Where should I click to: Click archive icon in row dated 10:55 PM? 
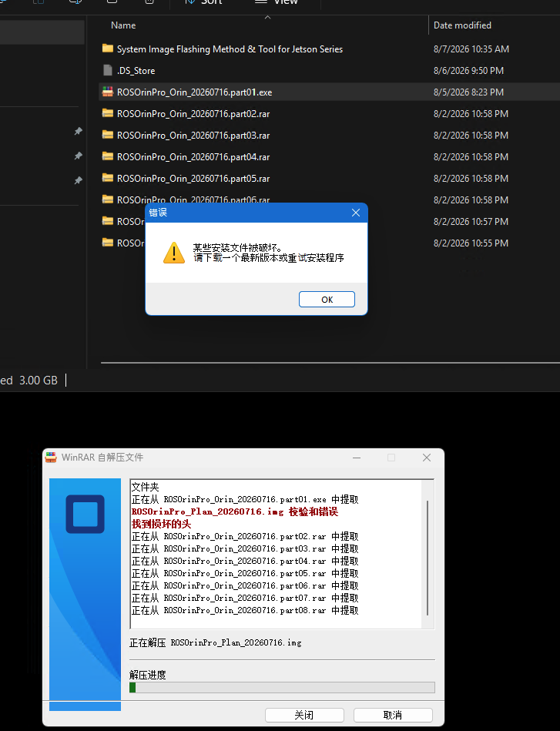[108, 243]
